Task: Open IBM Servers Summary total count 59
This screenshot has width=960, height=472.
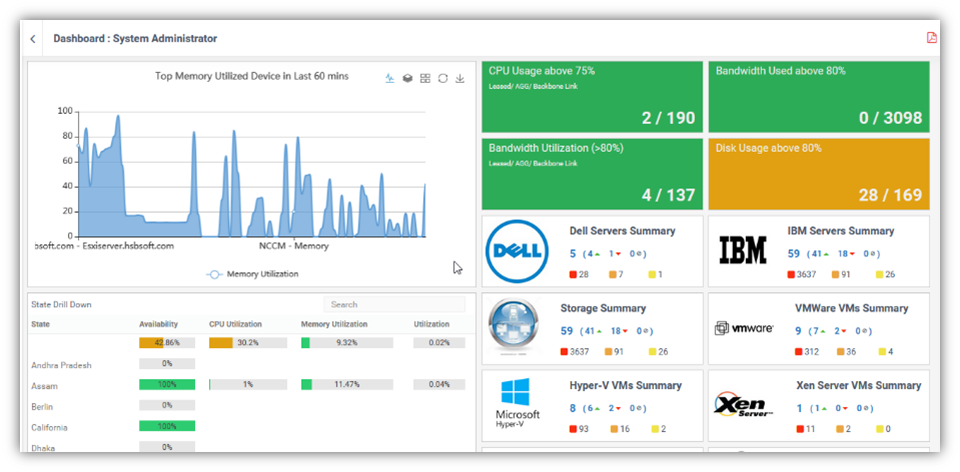Action: (x=793, y=254)
